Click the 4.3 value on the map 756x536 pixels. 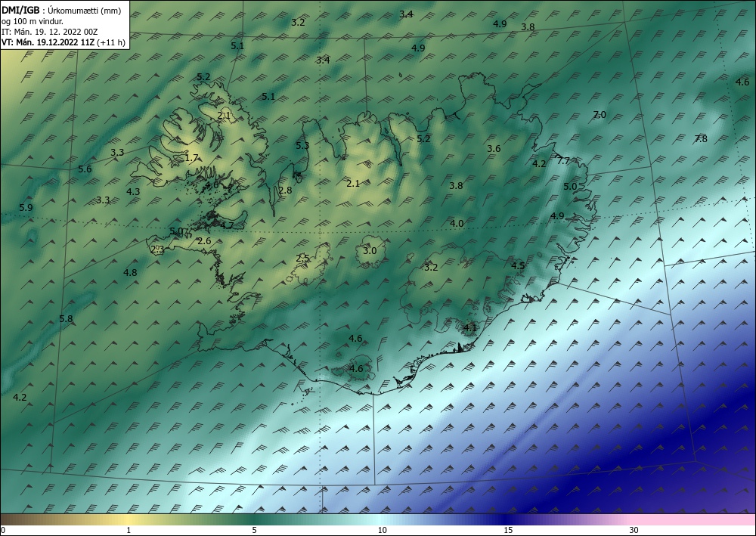pos(133,191)
